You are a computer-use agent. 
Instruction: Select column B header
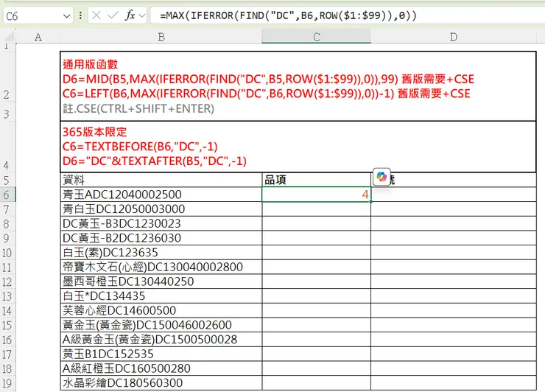pyautogui.click(x=161, y=37)
